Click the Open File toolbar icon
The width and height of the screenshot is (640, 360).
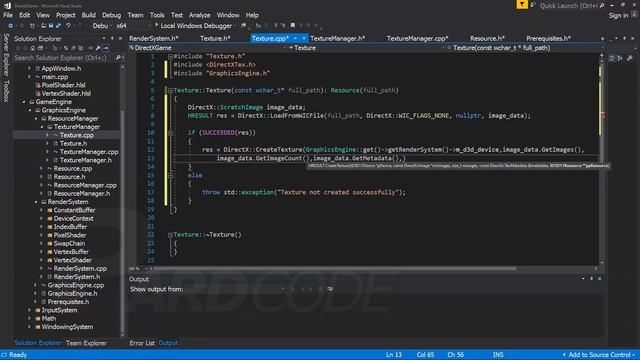point(43,26)
